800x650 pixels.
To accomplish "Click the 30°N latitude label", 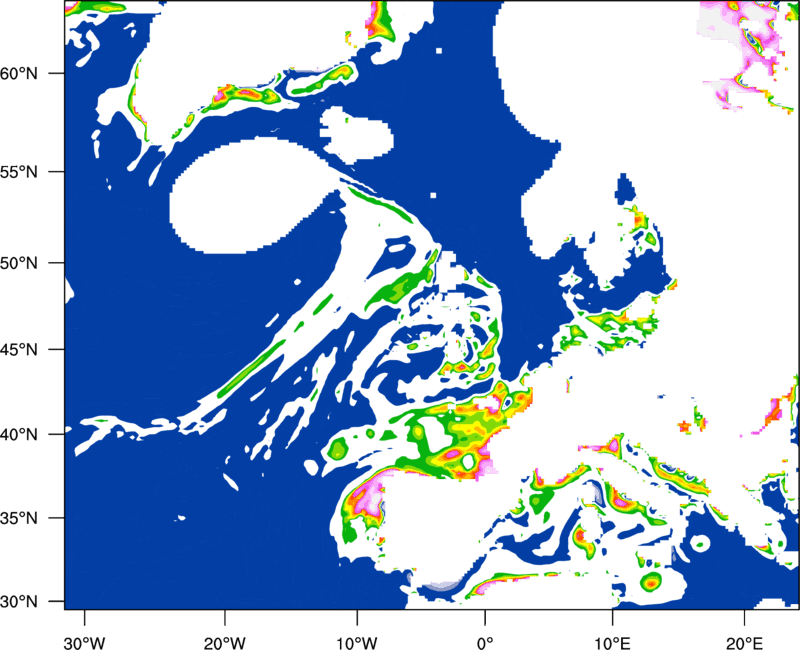I will pyautogui.click(x=19, y=602).
